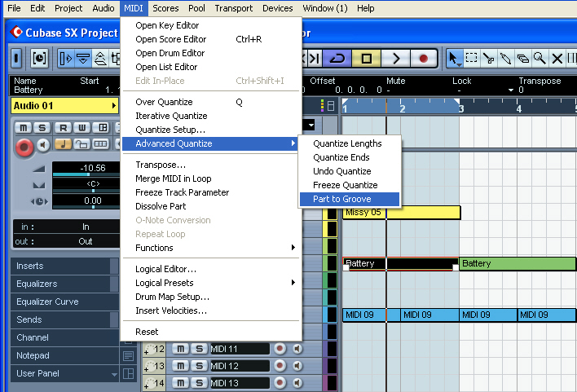Viewport: 577px width, 392px height.
Task: Select the Erase tool
Action: click(522, 58)
